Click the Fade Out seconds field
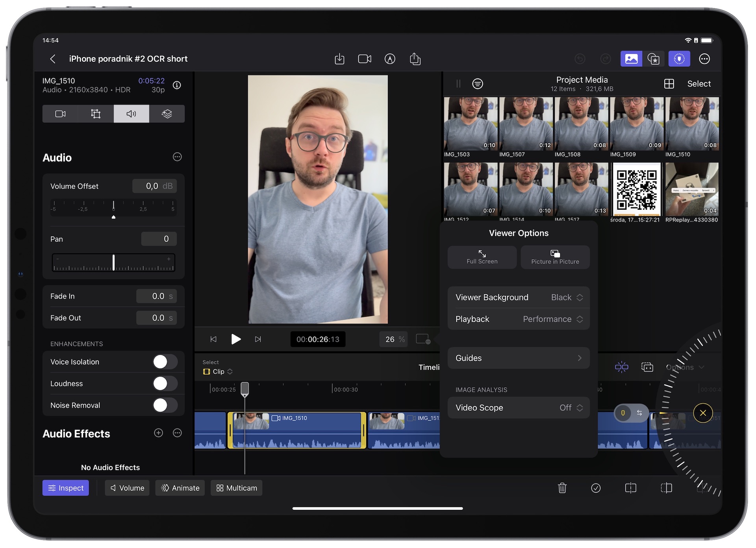Screen dimensions: 756x548 click(156, 318)
